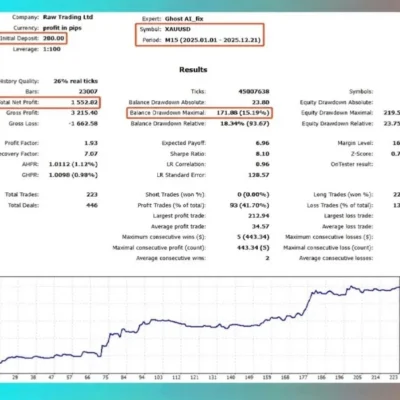
Task: Click the Company Raw Trading Ltd text
Action: tap(68, 17)
